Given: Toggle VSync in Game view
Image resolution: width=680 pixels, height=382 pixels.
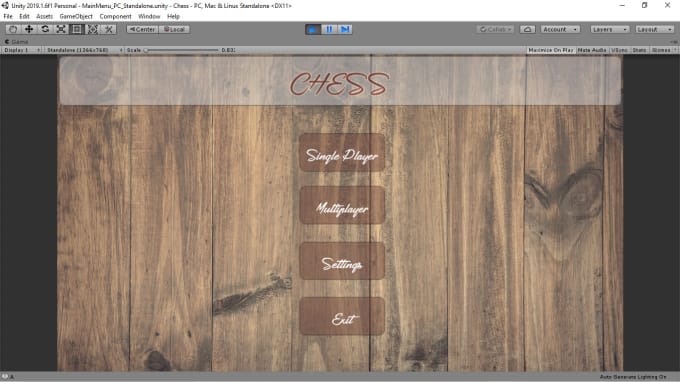Looking at the screenshot, I should [619, 50].
